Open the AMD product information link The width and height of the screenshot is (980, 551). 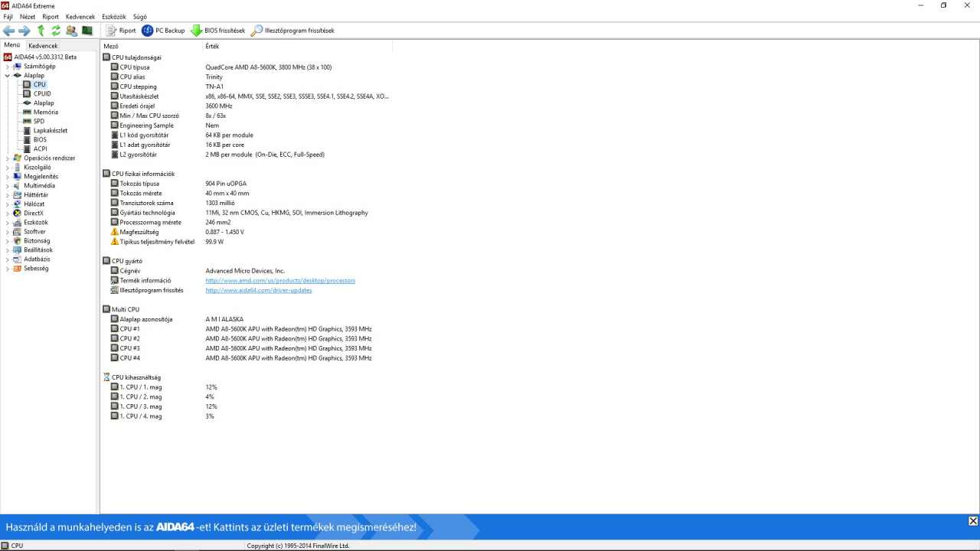click(280, 281)
